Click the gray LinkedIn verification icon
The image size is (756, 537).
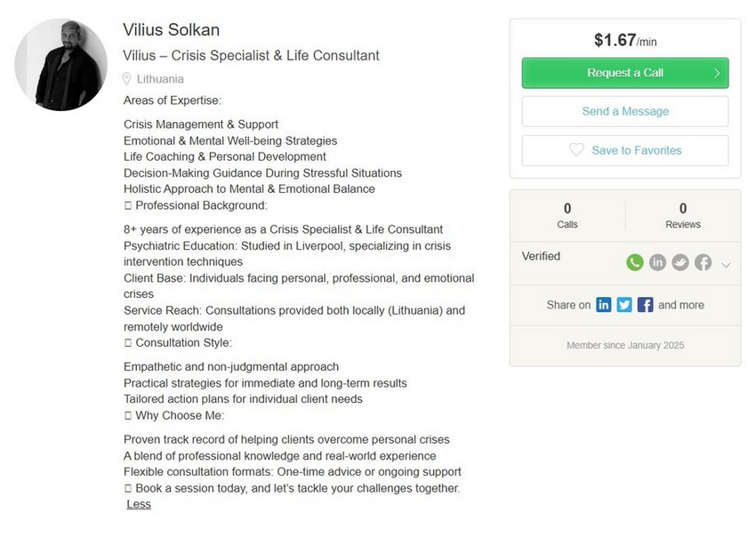(657, 262)
